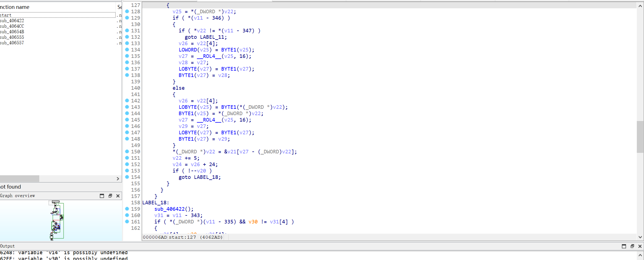This screenshot has width=644, height=260.
Task: Click address status 000006AD start:127
Action: [x=183, y=237]
